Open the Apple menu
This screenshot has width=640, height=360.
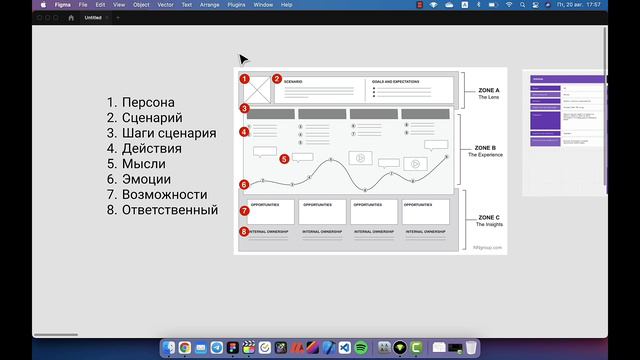[43, 5]
